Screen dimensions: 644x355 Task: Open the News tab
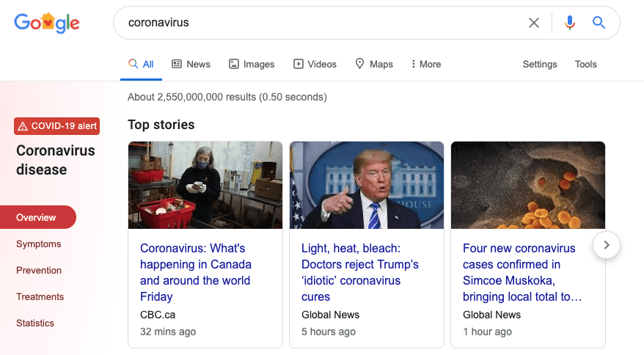click(x=191, y=64)
